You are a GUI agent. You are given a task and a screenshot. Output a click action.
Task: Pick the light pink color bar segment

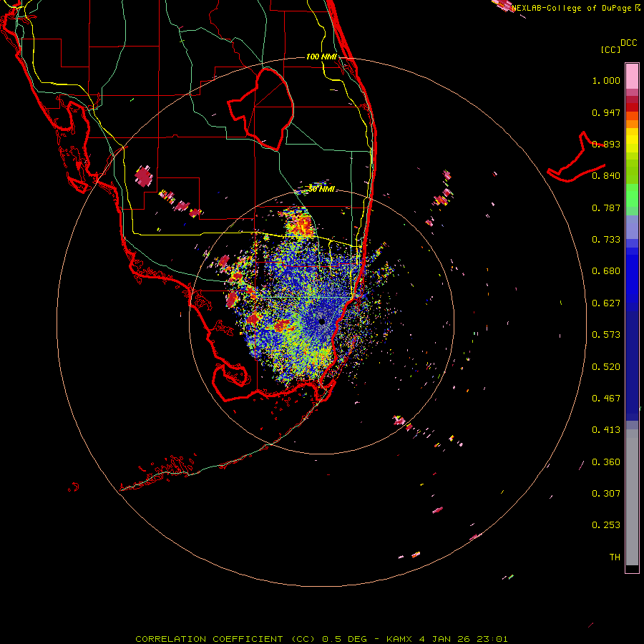click(x=632, y=76)
